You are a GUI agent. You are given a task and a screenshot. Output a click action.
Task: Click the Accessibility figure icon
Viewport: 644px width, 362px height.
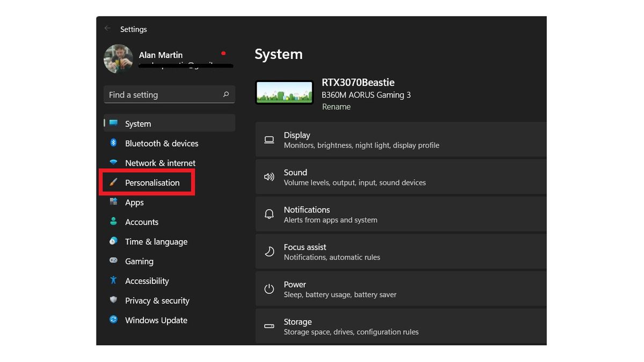114,280
